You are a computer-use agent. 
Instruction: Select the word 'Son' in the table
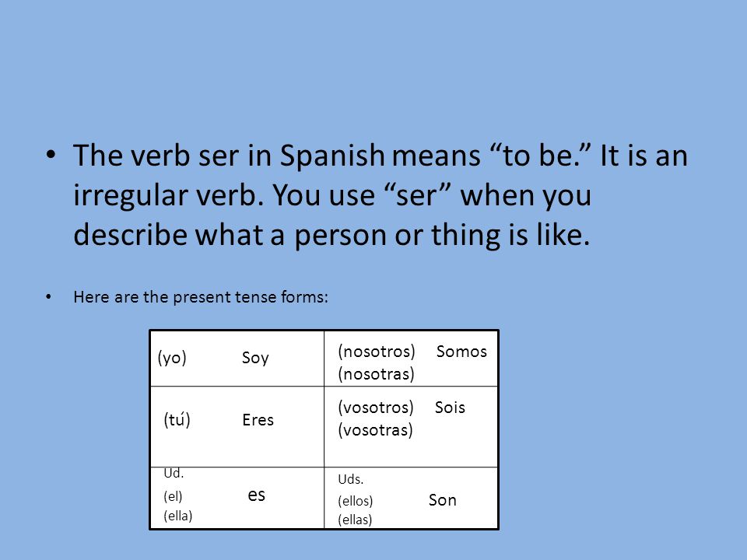(443, 500)
